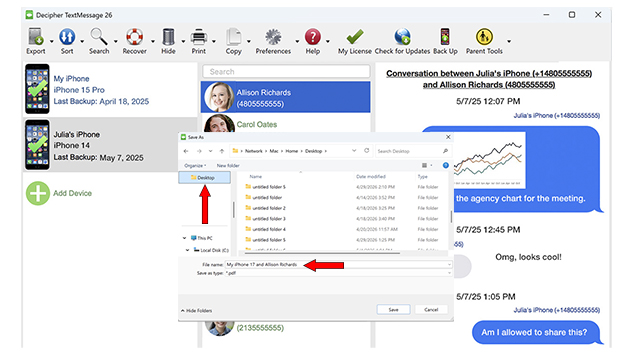The height and width of the screenshot is (360, 640).
Task: Click the Copy toolbar icon
Action: click(x=233, y=37)
